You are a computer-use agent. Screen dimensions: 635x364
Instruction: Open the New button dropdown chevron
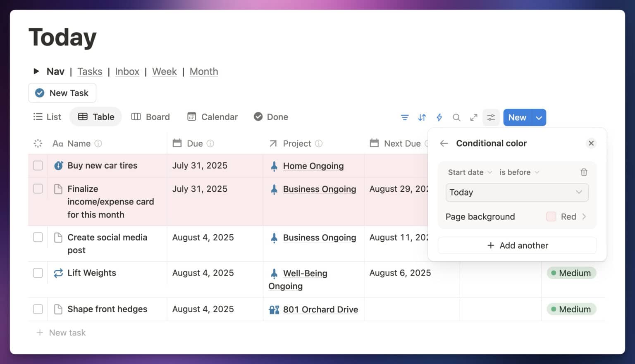(539, 117)
